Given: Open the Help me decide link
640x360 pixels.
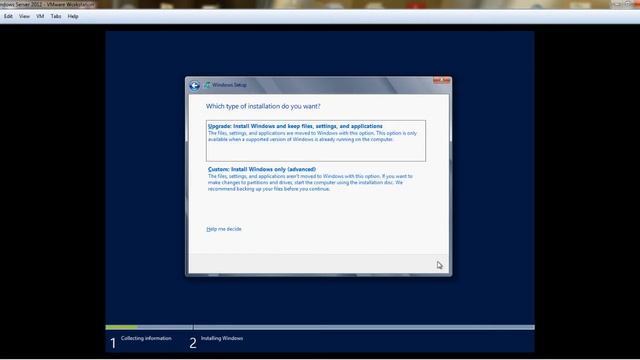Looking at the screenshot, I should click(224, 229).
